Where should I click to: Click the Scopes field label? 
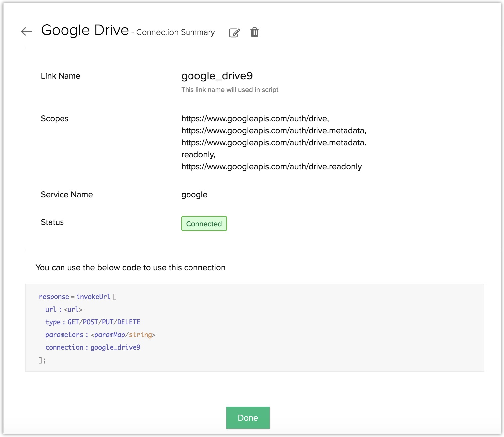[x=55, y=119]
